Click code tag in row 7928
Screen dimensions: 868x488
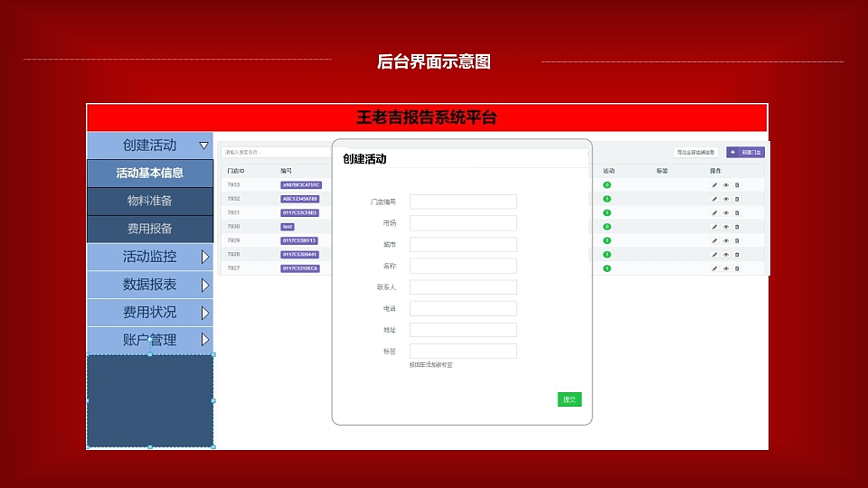(299, 255)
